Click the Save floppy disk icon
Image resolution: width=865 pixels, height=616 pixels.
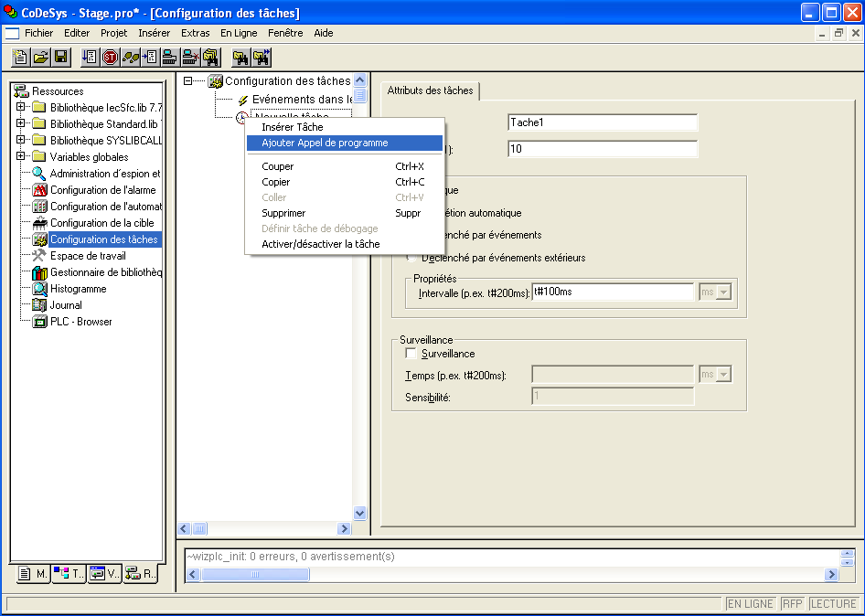click(x=60, y=57)
